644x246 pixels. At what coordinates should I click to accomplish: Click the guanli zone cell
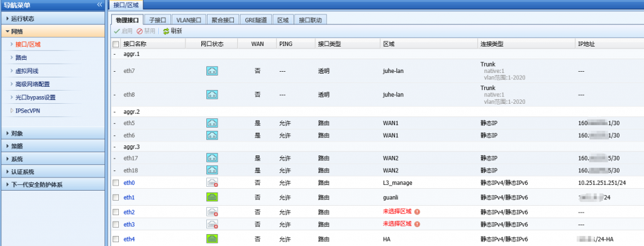[x=391, y=198]
